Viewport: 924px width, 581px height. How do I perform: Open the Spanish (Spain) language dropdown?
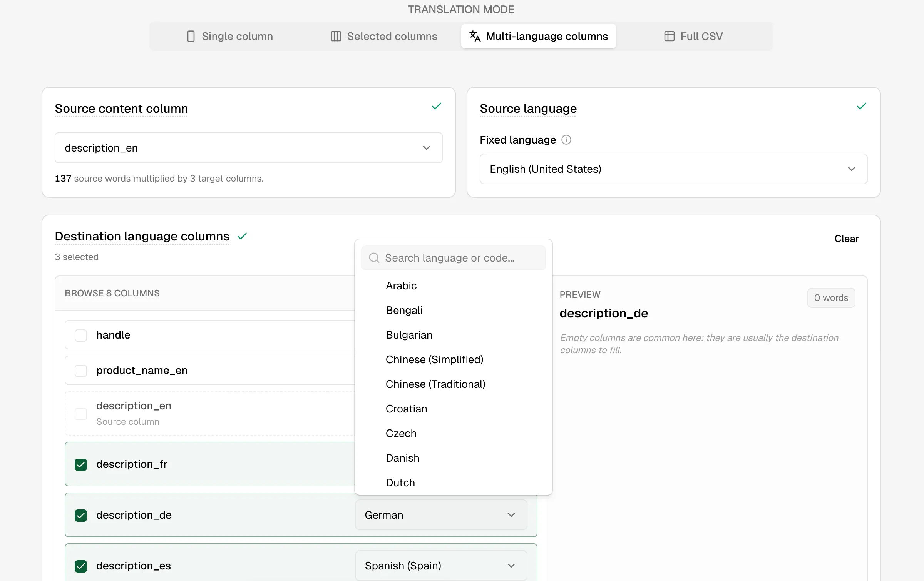441,566
